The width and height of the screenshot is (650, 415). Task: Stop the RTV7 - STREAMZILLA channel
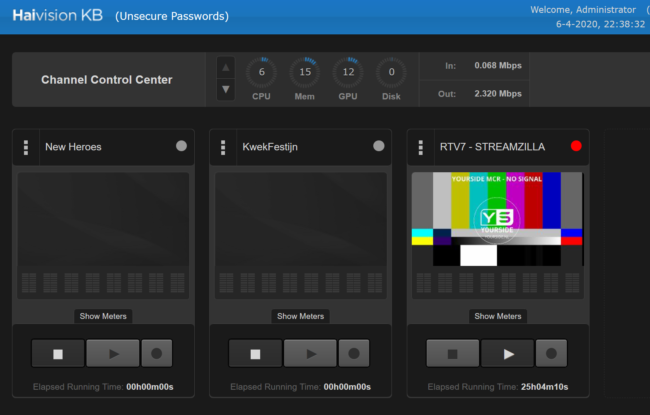[452, 353]
